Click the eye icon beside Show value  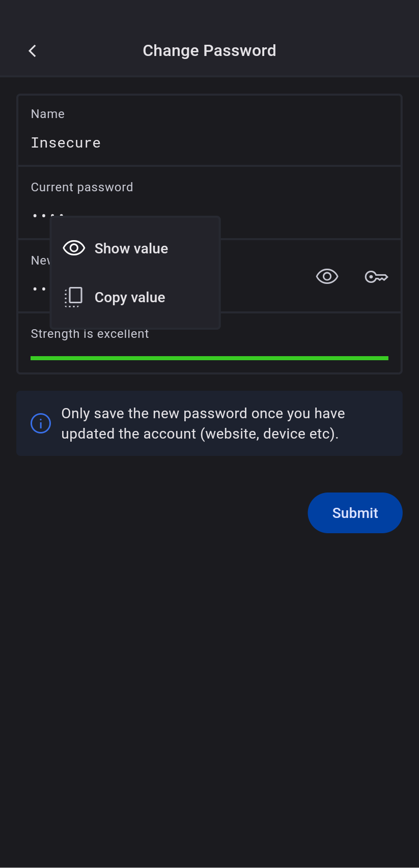(x=74, y=248)
